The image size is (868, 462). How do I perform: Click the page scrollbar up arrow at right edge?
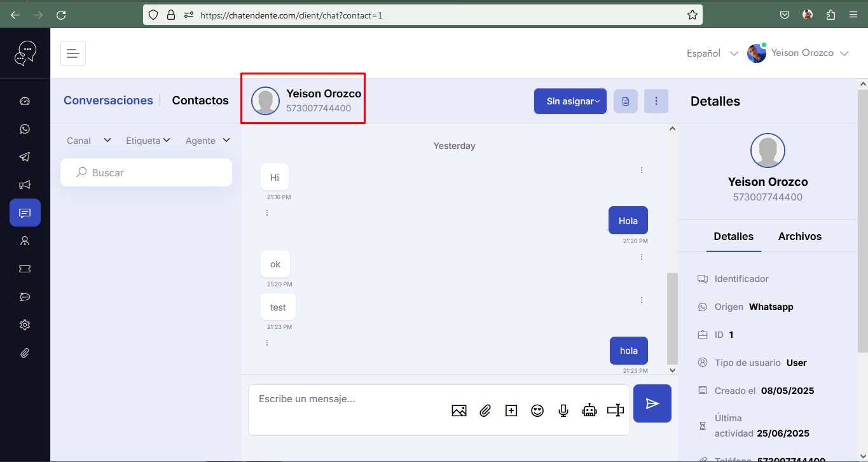863,84
